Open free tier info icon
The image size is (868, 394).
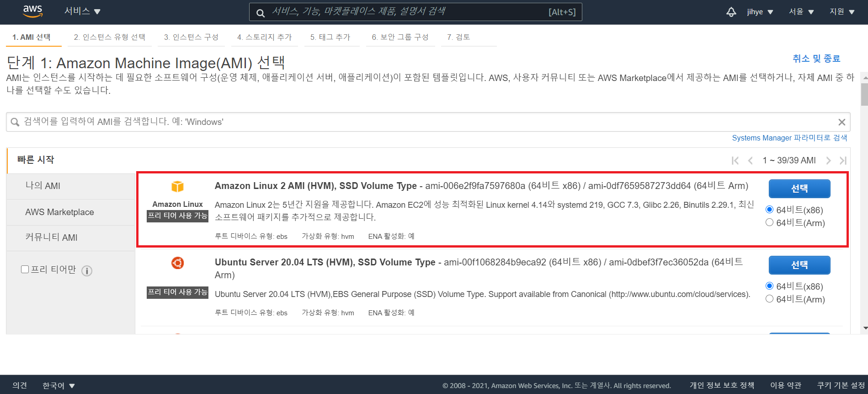pos(87,271)
